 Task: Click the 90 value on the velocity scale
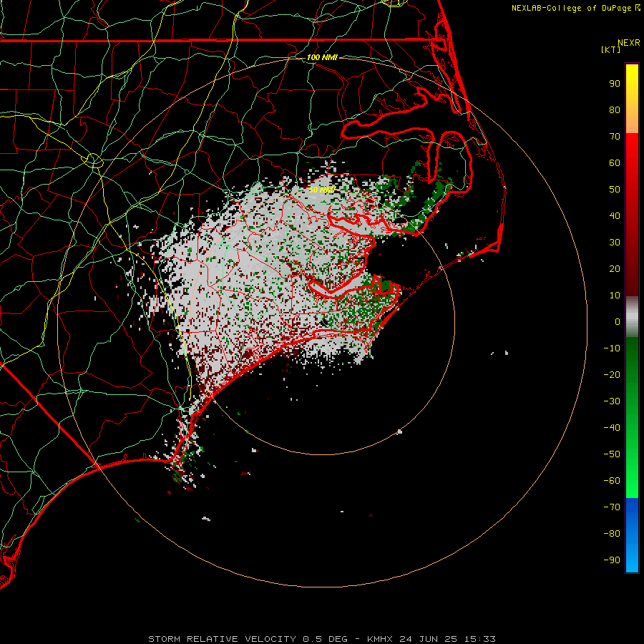(615, 84)
